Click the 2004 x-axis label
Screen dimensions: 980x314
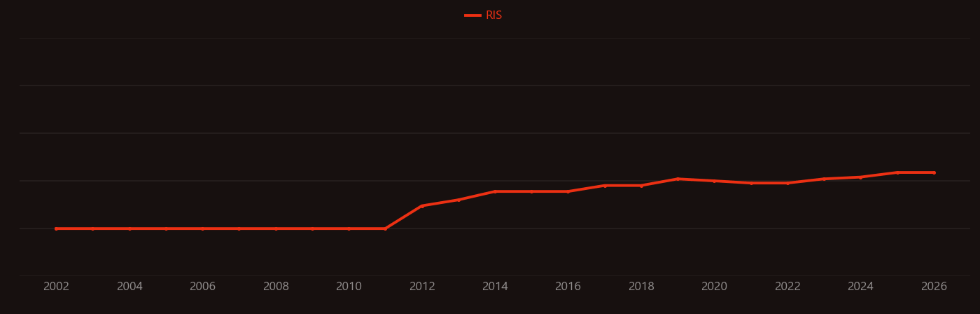[129, 287]
